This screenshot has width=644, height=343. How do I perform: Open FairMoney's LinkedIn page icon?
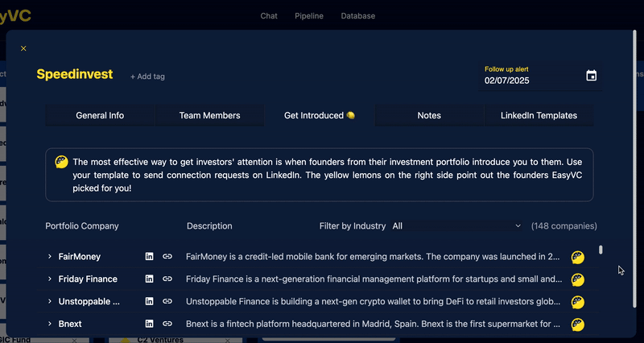(150, 256)
